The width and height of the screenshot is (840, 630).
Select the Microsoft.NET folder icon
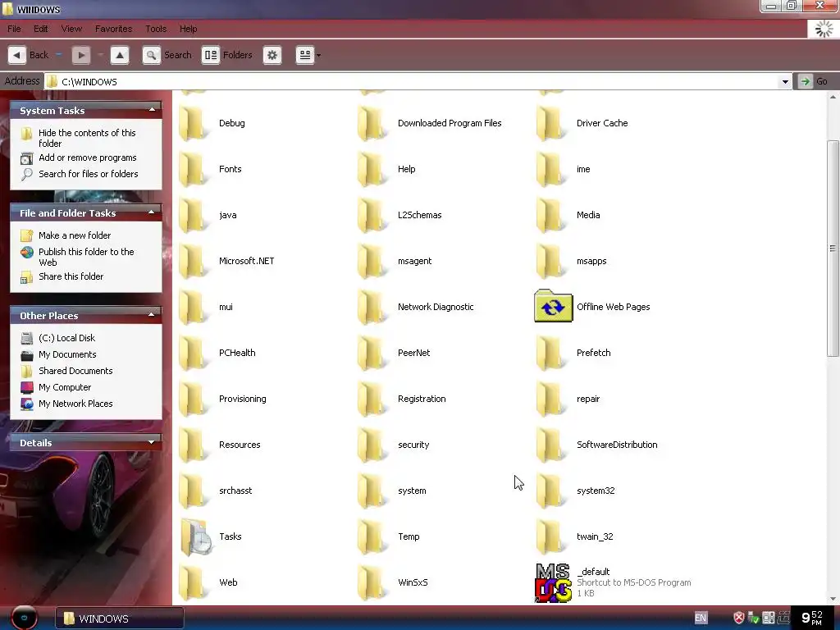tap(193, 261)
